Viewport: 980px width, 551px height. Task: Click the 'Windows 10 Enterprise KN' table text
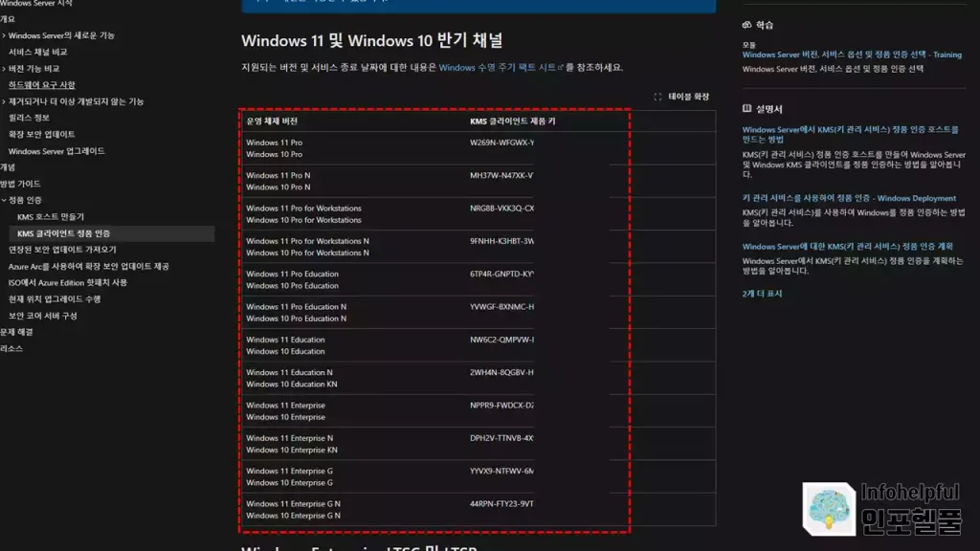click(292, 450)
